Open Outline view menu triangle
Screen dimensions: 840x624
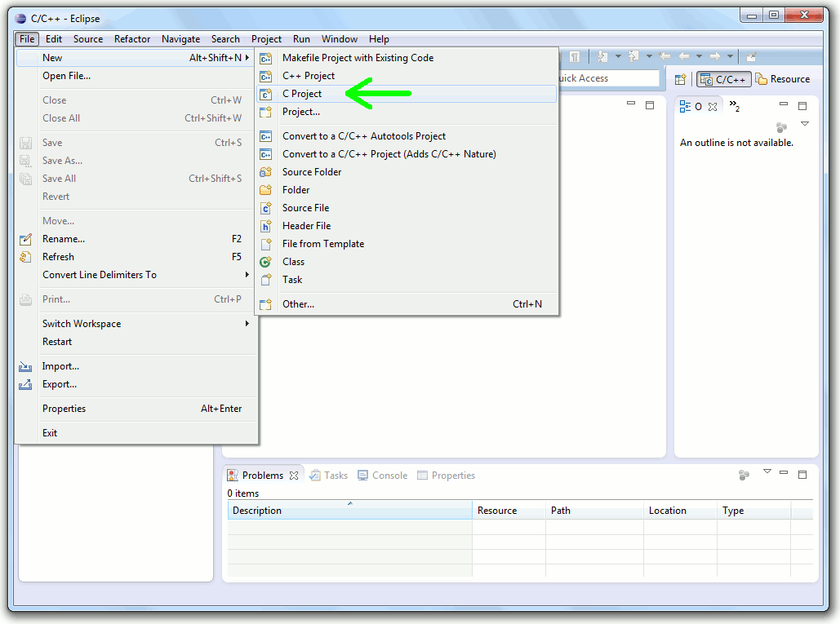[805, 124]
